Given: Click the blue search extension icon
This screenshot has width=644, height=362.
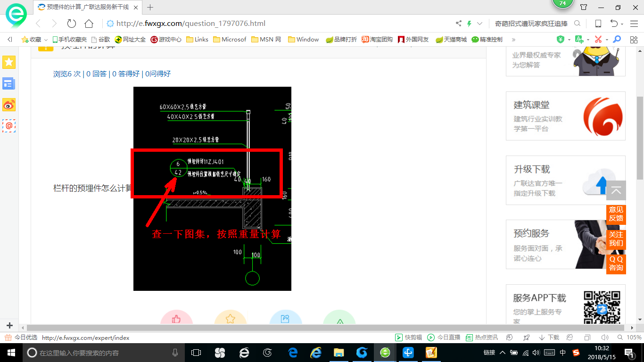Looking at the screenshot, I should click(x=617, y=40).
